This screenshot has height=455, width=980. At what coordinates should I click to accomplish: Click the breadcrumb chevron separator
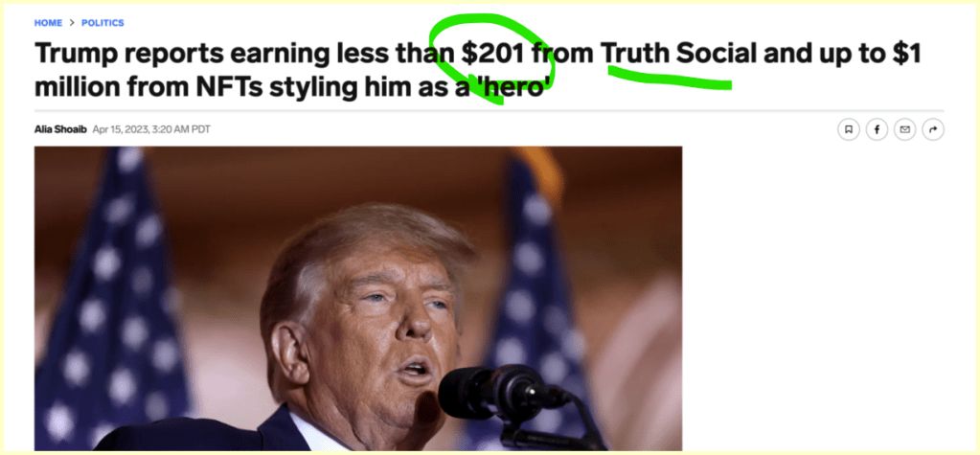click(72, 23)
